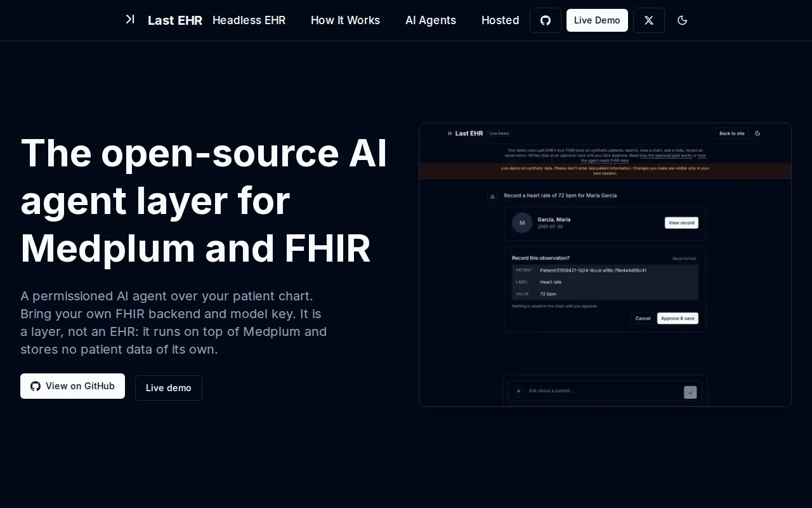812x508 pixels.
Task: Click Approve & save in demo preview
Action: [x=678, y=318]
